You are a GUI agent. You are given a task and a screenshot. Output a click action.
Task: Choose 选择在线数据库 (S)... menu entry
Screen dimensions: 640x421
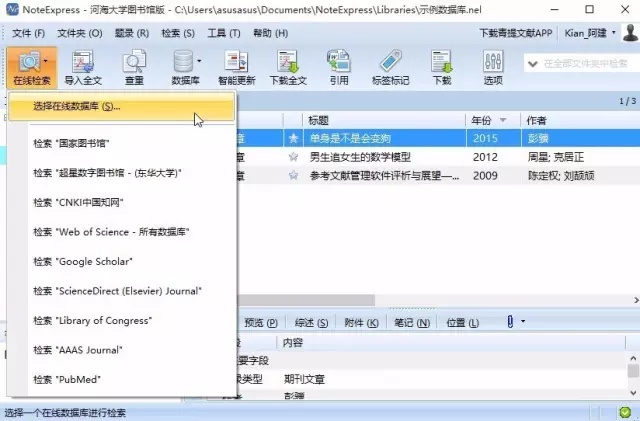tap(122, 107)
